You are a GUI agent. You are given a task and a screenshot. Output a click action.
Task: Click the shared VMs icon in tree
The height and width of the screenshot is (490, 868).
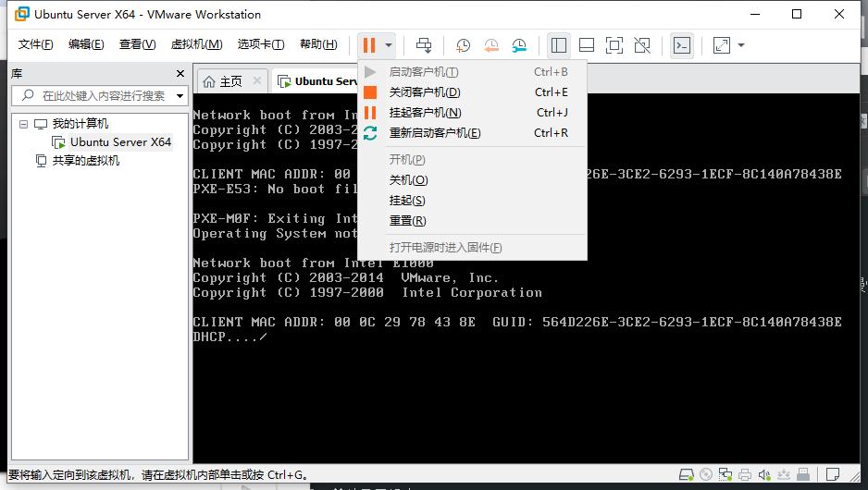(41, 161)
